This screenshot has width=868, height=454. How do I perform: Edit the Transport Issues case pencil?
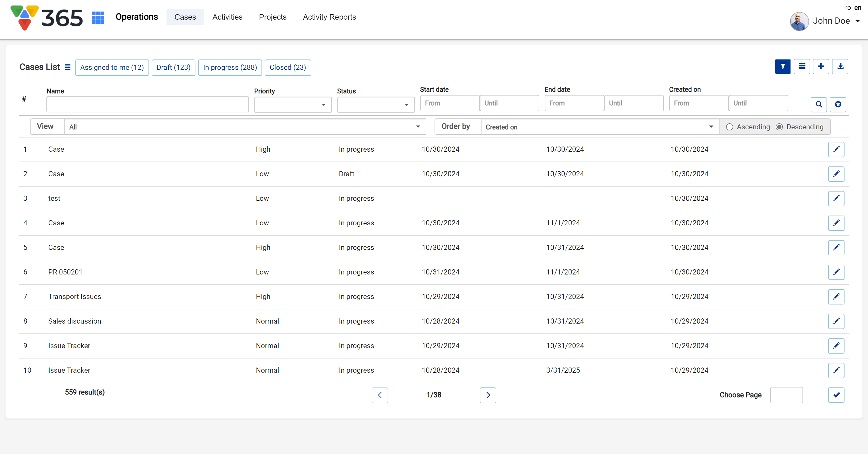click(836, 297)
